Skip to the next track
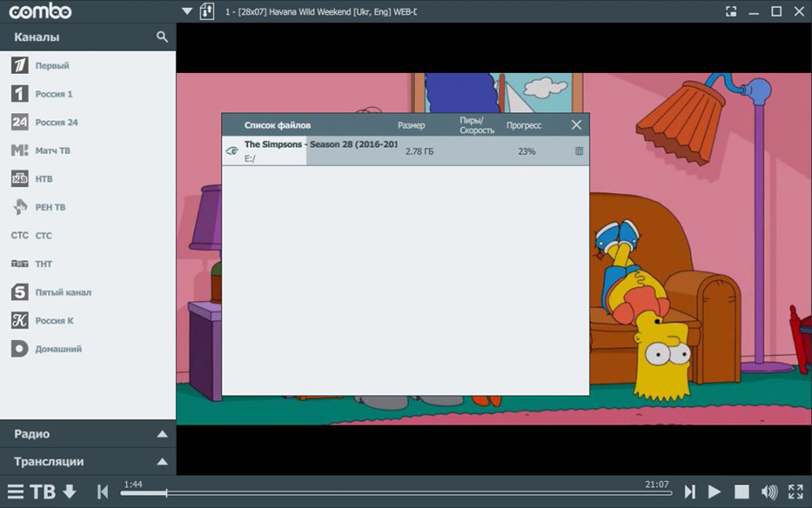 689,492
